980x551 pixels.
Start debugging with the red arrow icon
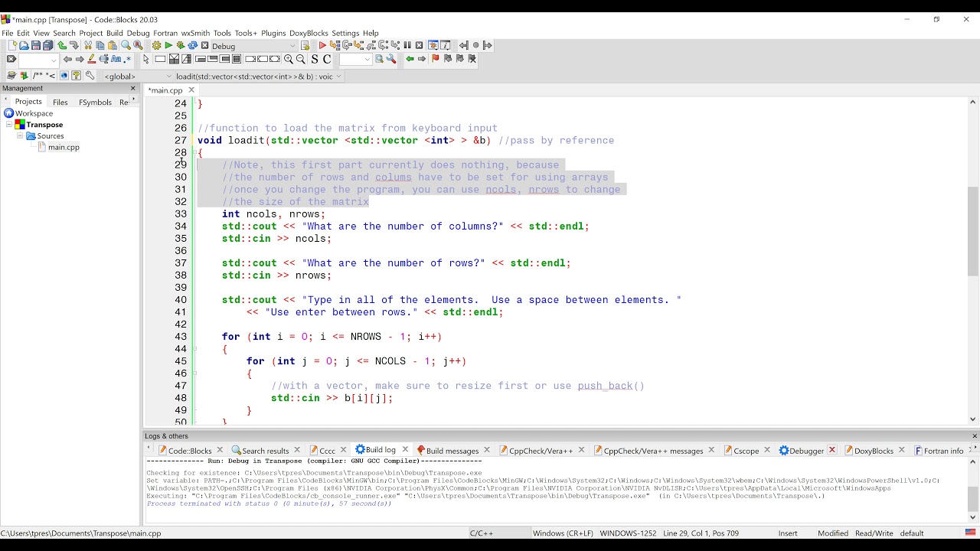322,46
